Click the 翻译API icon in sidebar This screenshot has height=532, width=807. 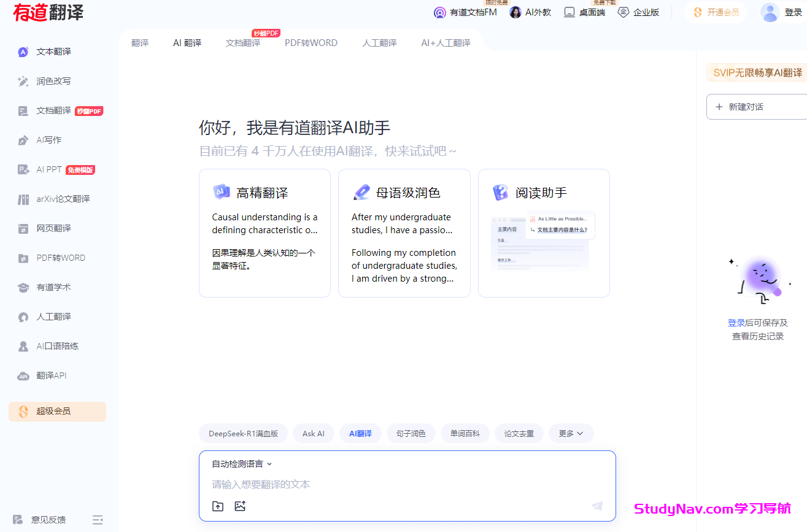(x=23, y=376)
